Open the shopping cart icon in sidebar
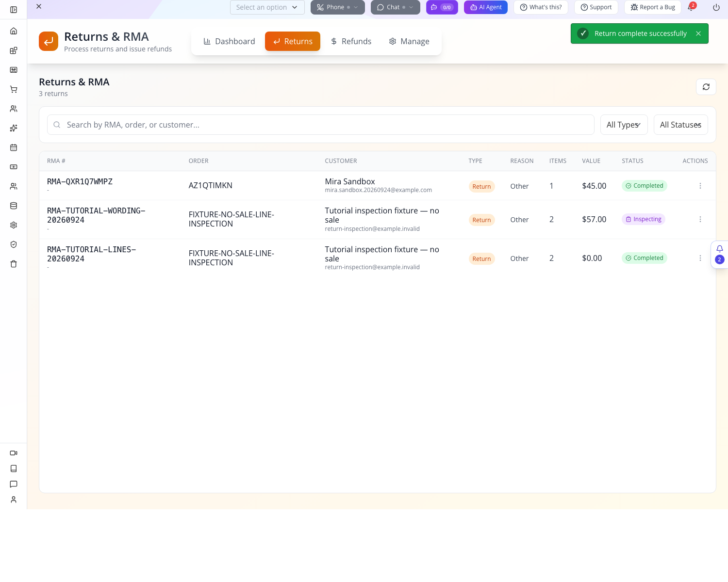Screen dimensions: 728x582 [14, 89]
